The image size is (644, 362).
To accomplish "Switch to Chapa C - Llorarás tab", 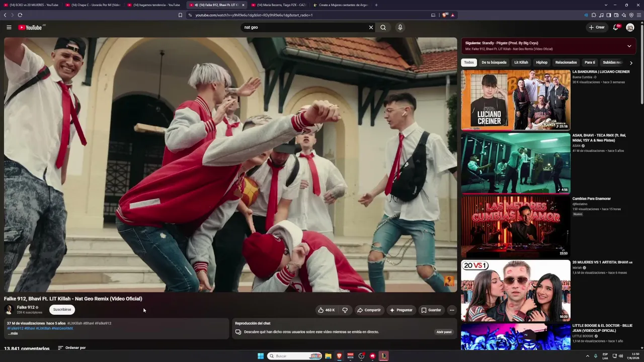I will (x=93, y=5).
